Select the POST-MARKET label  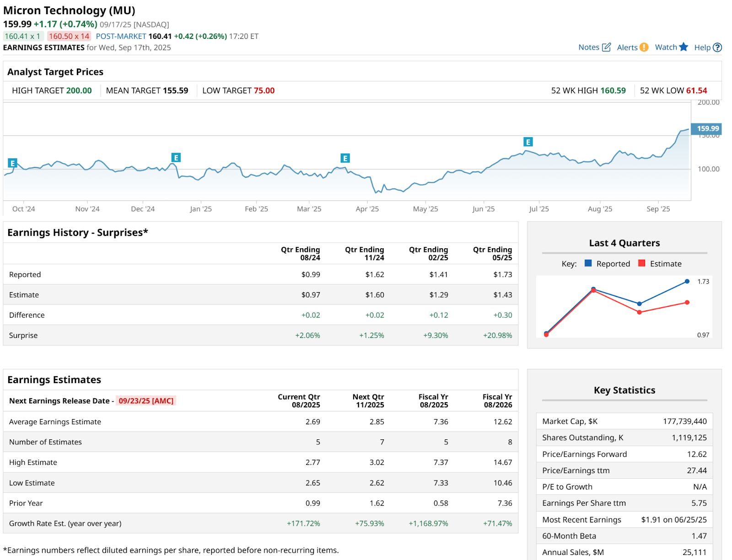click(x=121, y=36)
